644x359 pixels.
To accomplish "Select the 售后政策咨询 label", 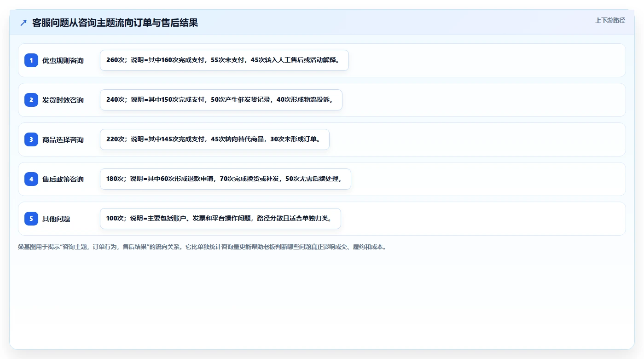I will 63,179.
